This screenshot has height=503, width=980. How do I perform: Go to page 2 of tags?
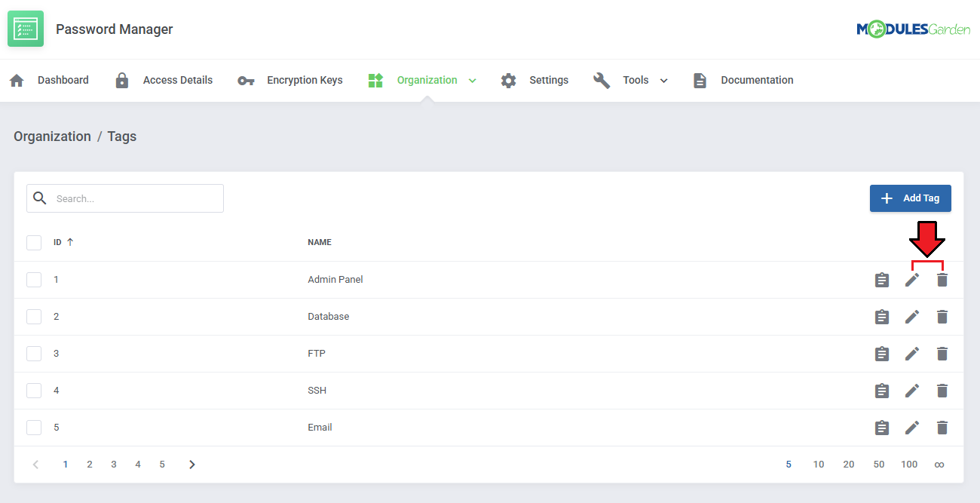[90, 465]
